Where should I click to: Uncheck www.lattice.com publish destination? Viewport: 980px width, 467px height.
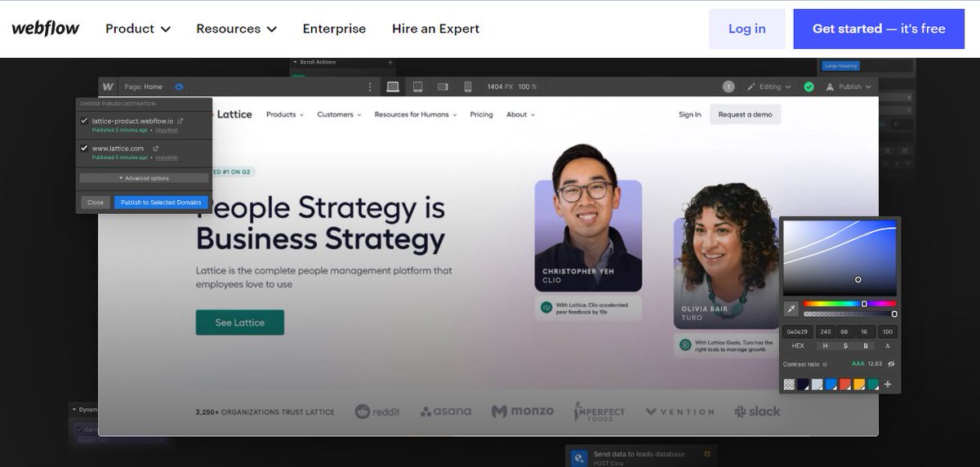click(84, 148)
